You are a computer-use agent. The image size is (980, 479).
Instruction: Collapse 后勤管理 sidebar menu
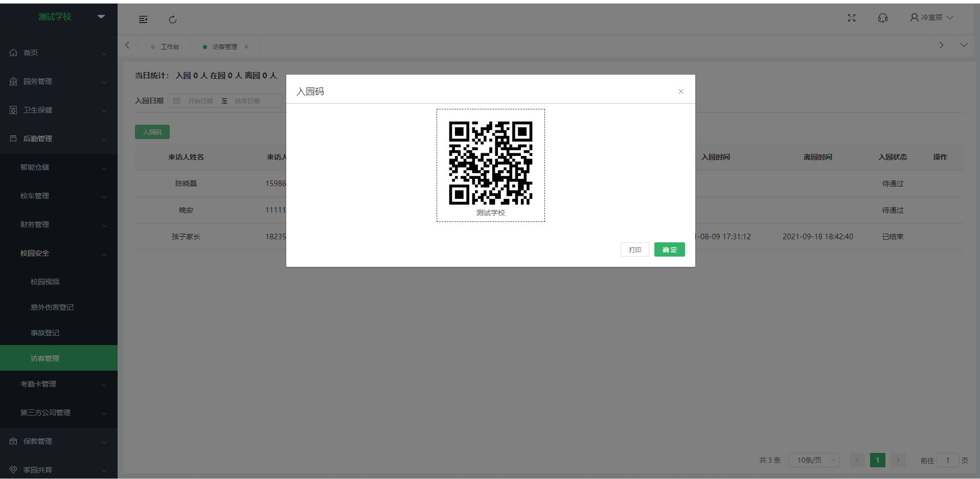pyautogui.click(x=59, y=139)
